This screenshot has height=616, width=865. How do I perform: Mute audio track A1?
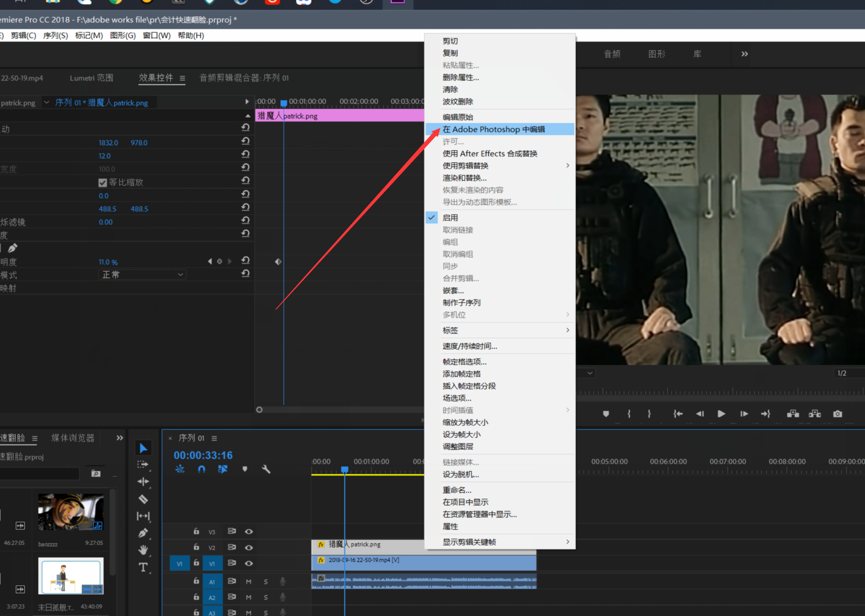click(x=248, y=582)
